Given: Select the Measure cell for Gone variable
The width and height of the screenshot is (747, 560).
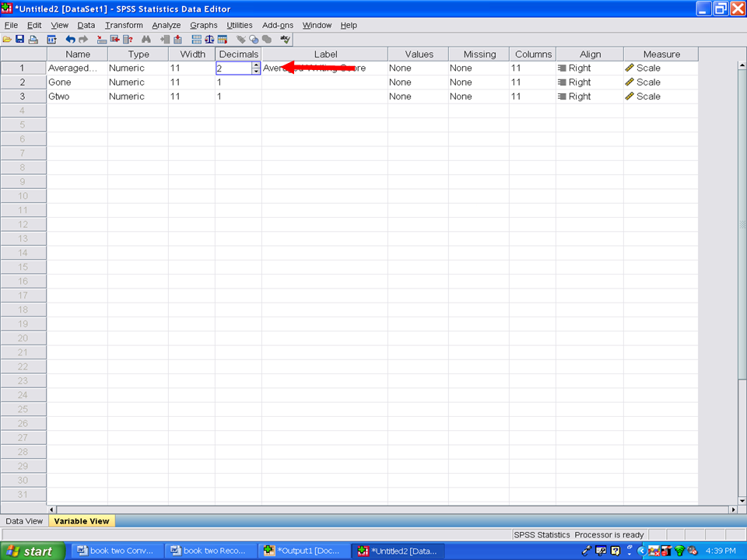Looking at the screenshot, I should coord(660,82).
